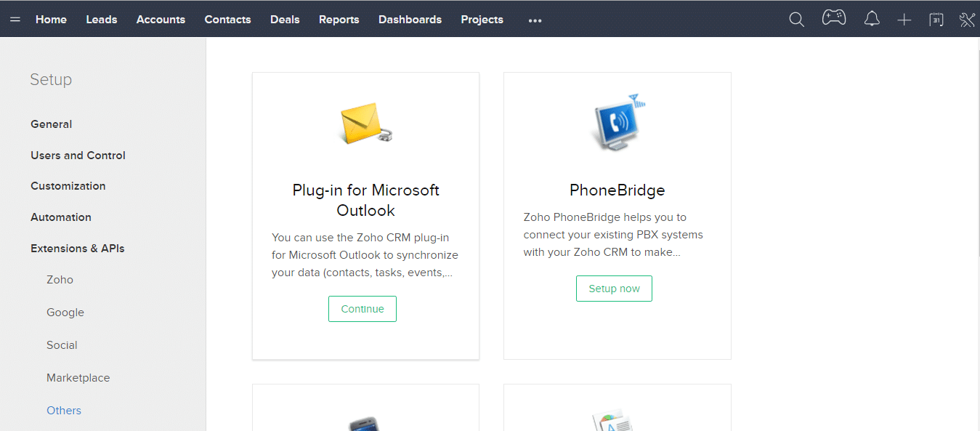Open the Gamescope gamepad icon

834,18
